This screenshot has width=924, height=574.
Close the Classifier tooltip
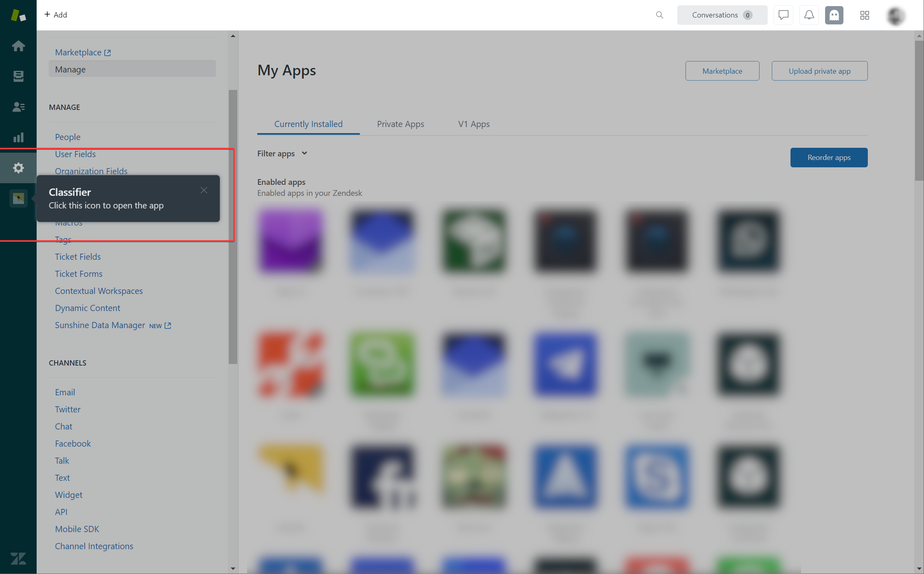coord(204,190)
